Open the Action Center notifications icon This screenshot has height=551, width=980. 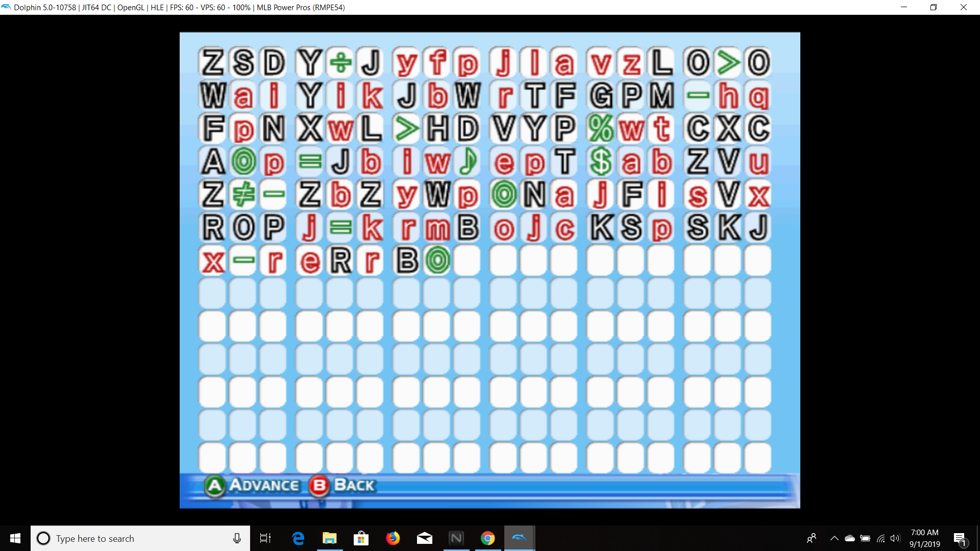960,538
